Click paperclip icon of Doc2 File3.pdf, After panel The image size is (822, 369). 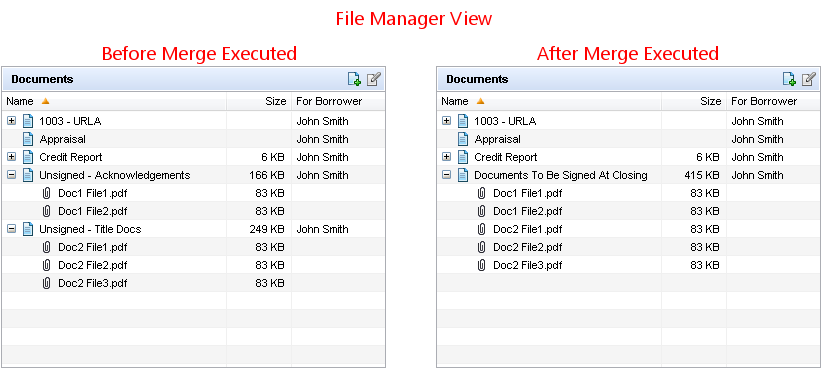tap(482, 265)
